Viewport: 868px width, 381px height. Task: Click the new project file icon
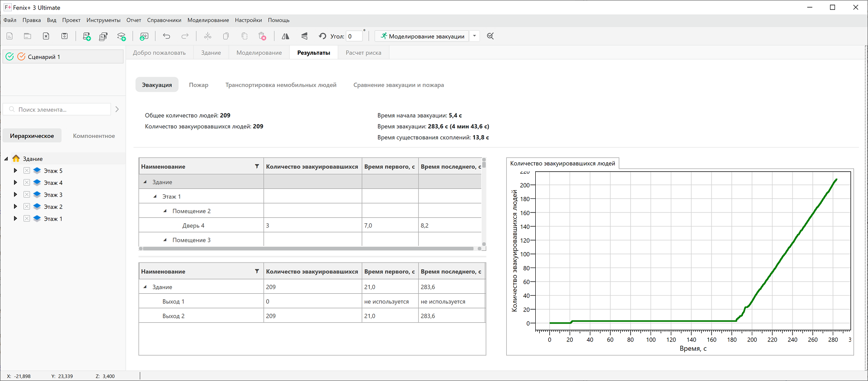point(9,36)
